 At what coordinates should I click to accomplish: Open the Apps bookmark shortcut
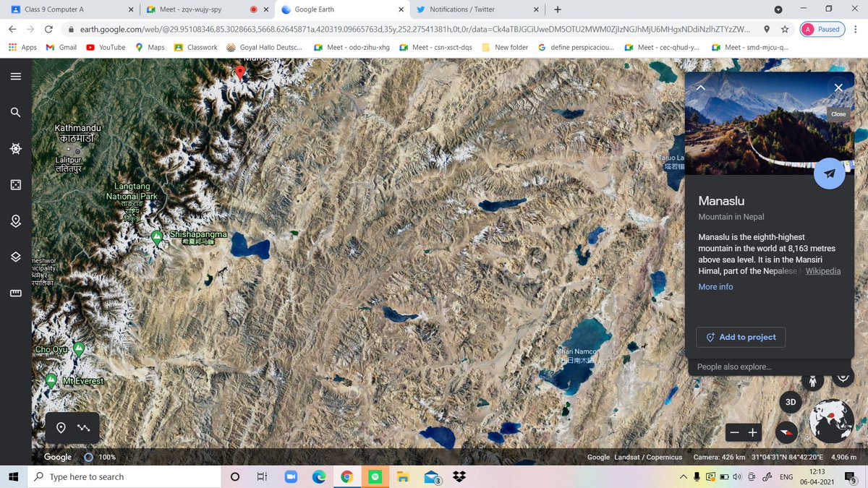22,47
